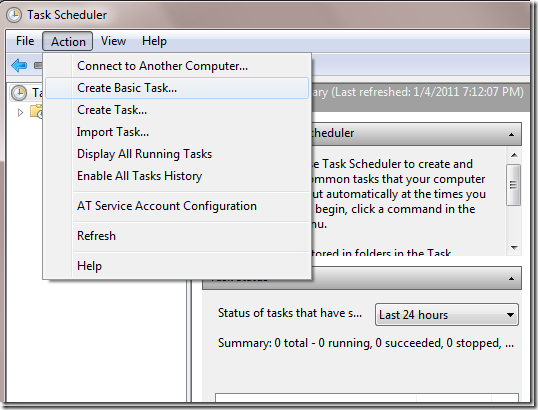Open the View menu
The height and width of the screenshot is (410, 538).
(113, 41)
